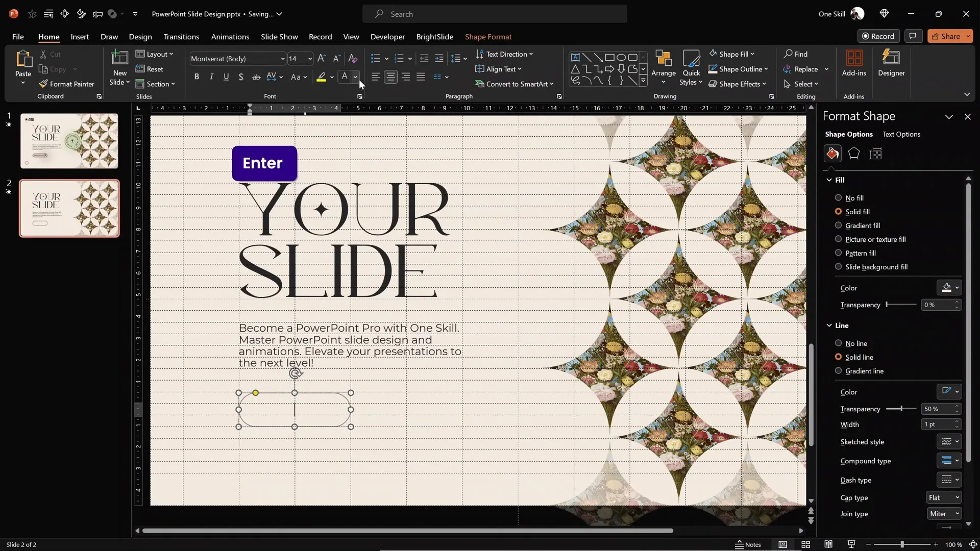Click Convert to SmartArt

point(514,84)
